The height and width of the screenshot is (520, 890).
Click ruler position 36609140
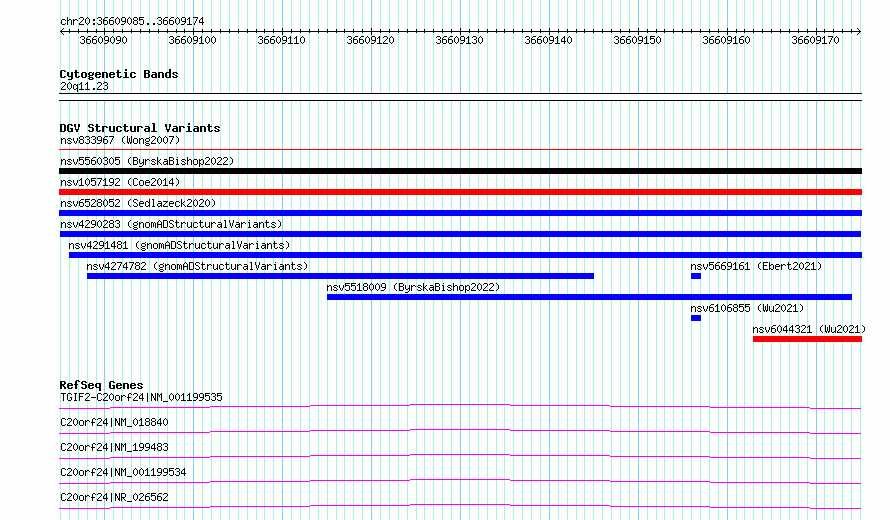coord(548,40)
